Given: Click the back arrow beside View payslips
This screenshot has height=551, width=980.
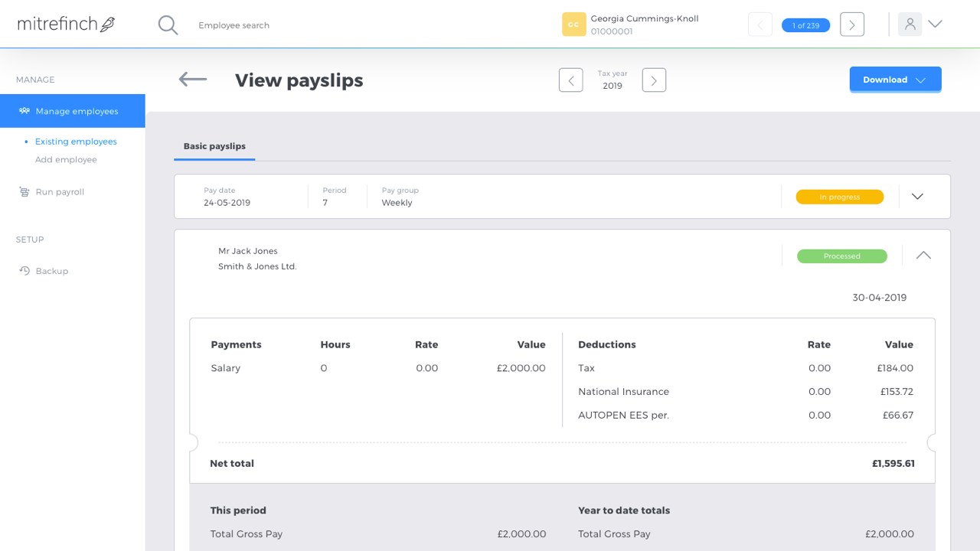Looking at the screenshot, I should pos(193,80).
